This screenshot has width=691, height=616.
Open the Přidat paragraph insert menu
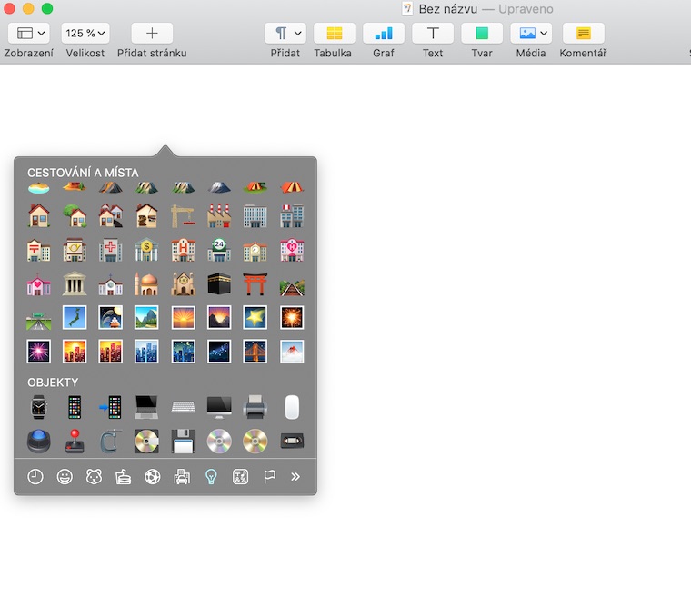pyautogui.click(x=285, y=34)
